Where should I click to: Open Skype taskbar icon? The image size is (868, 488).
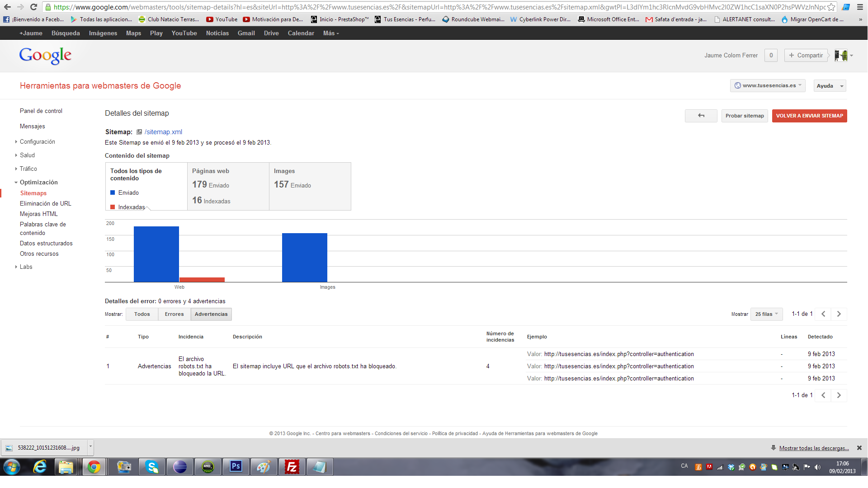(x=152, y=467)
